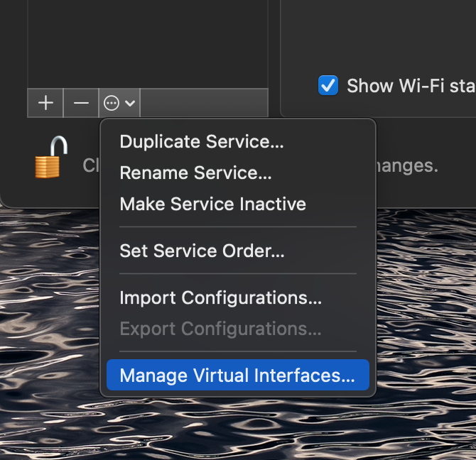Click the minus button to remove a service

pyautogui.click(x=81, y=103)
